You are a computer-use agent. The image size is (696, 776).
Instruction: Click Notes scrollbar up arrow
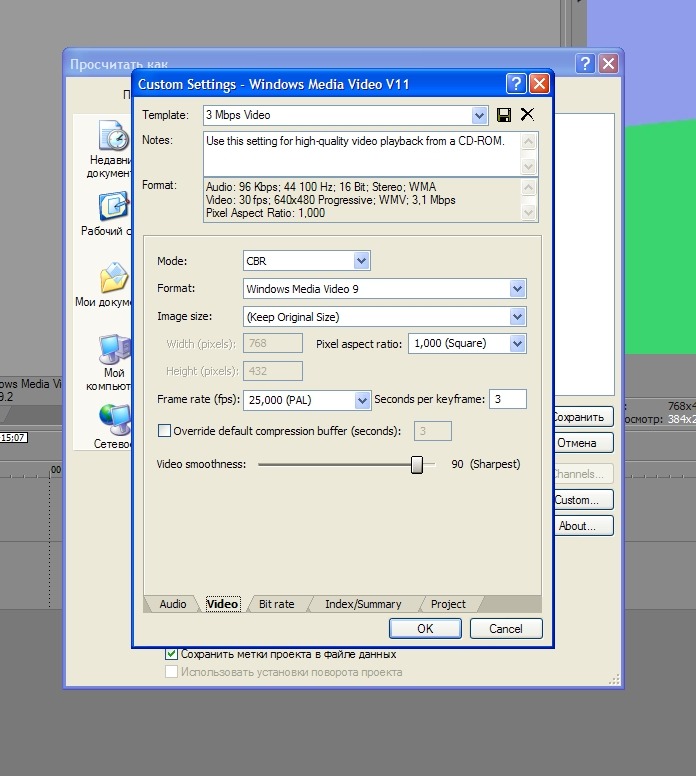coord(529,142)
